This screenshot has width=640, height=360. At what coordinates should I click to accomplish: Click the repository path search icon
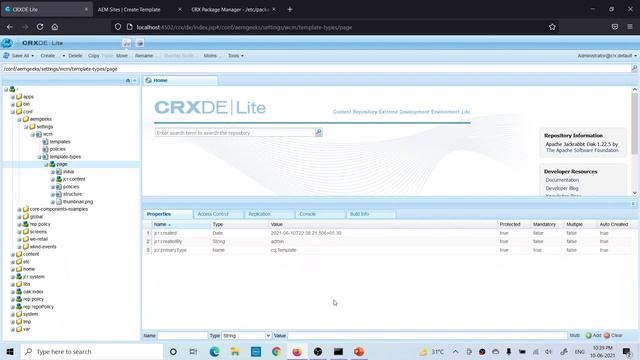pyautogui.click(x=634, y=69)
